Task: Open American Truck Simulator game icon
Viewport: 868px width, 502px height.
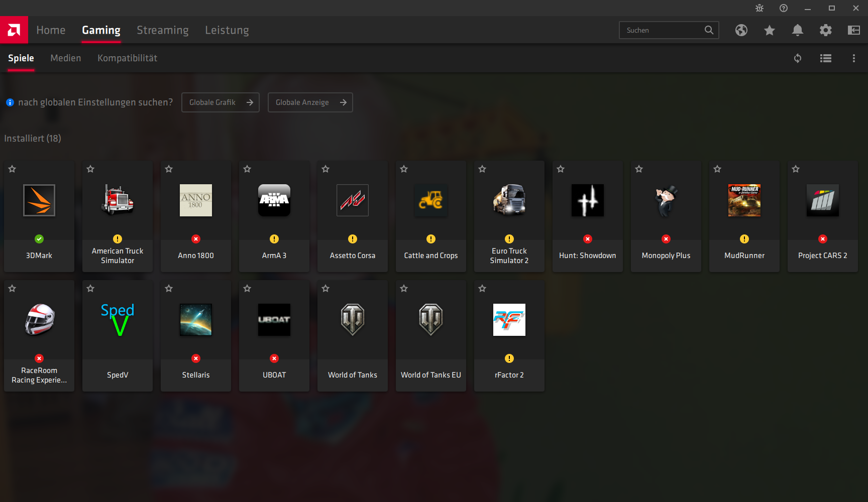Action: [x=118, y=200]
